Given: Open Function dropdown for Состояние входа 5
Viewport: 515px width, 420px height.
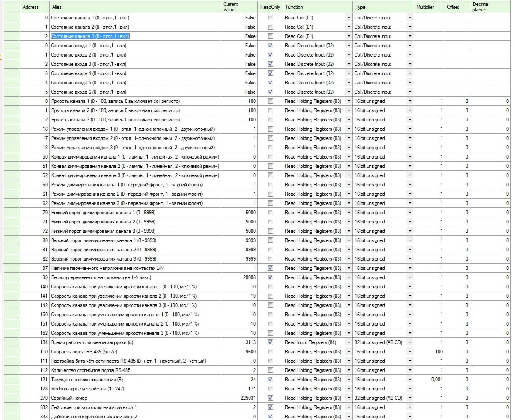Looking at the screenshot, I should [349, 83].
